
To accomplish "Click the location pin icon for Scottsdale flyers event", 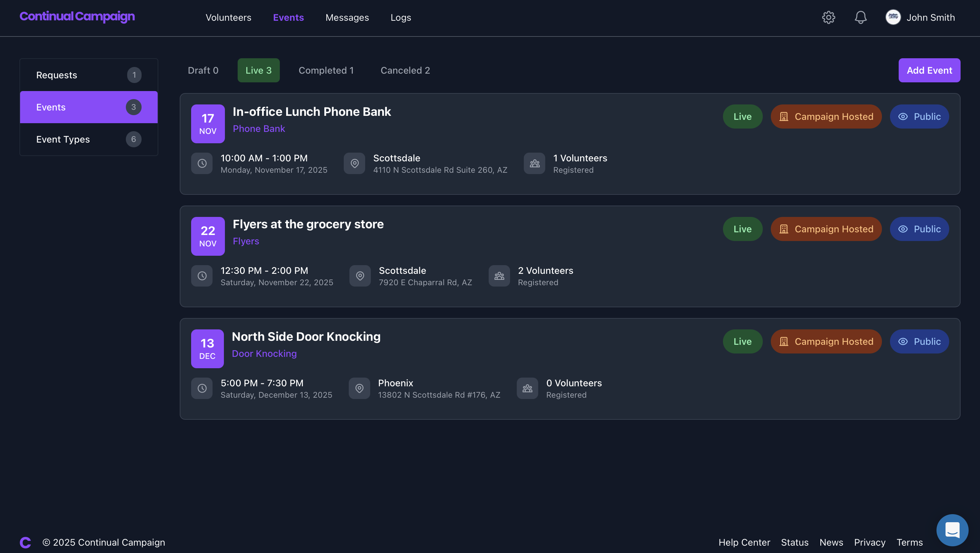I will 359,275.
